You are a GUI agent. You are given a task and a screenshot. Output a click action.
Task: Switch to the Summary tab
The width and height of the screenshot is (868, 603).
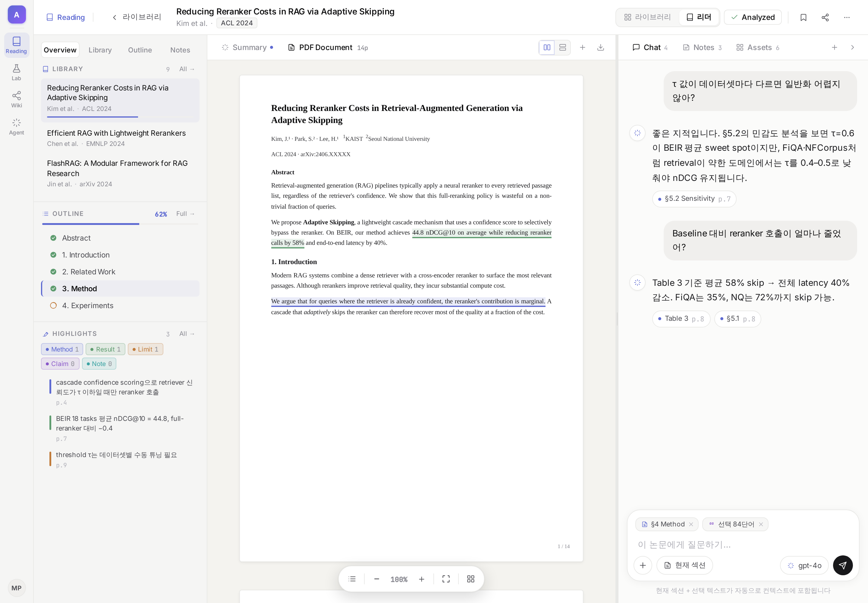[x=247, y=48]
